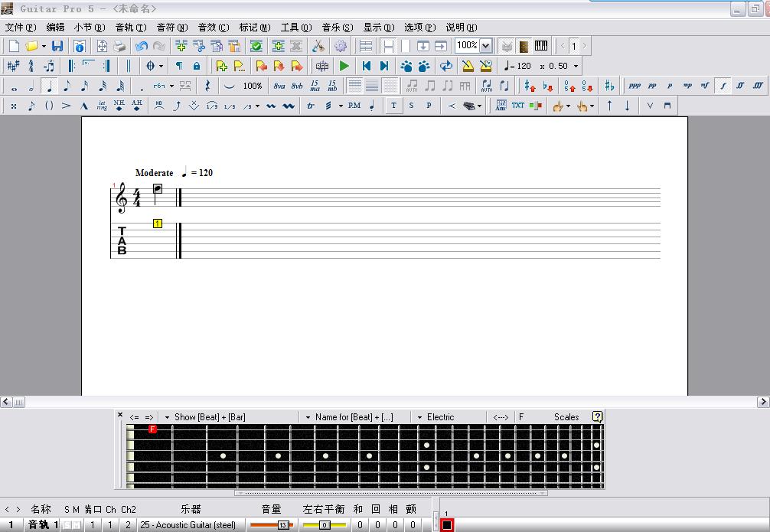The height and width of the screenshot is (532, 770).
Task: Select the whole note duration
Action: 13,86
